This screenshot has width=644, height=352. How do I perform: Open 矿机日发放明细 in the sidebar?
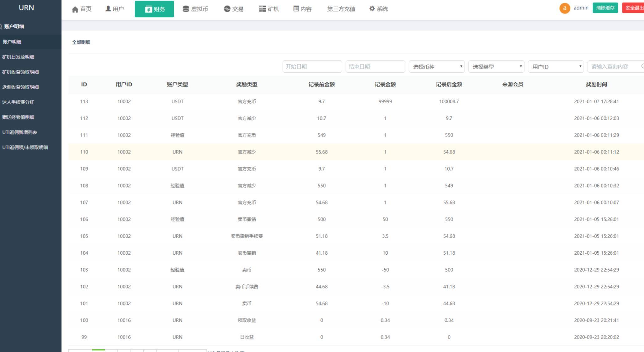coord(18,57)
